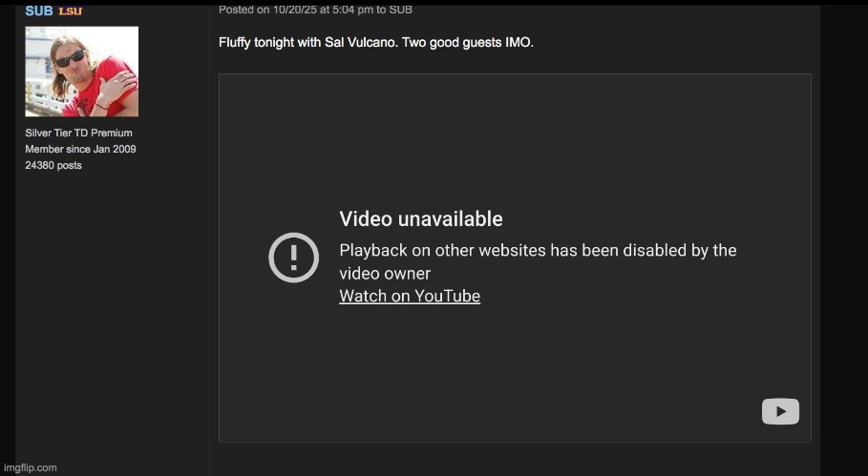Open the poster's avatar photo

pos(82,72)
